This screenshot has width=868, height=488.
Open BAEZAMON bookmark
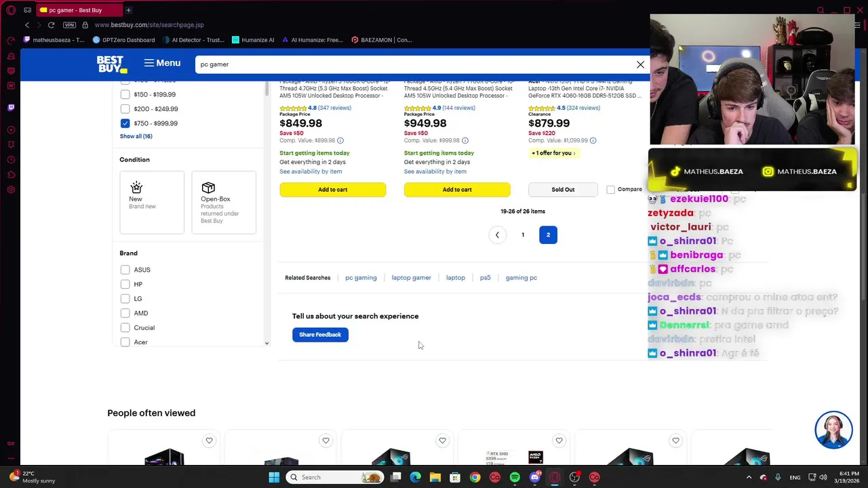[x=382, y=40]
